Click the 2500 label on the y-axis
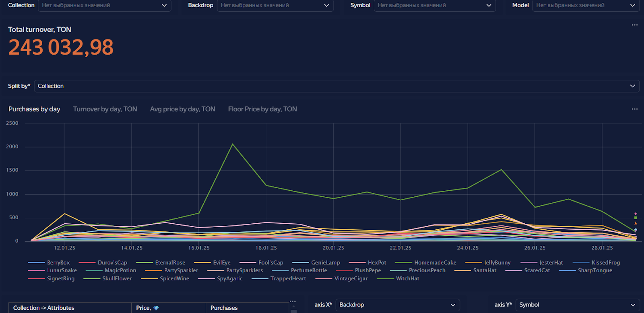 coord(12,123)
